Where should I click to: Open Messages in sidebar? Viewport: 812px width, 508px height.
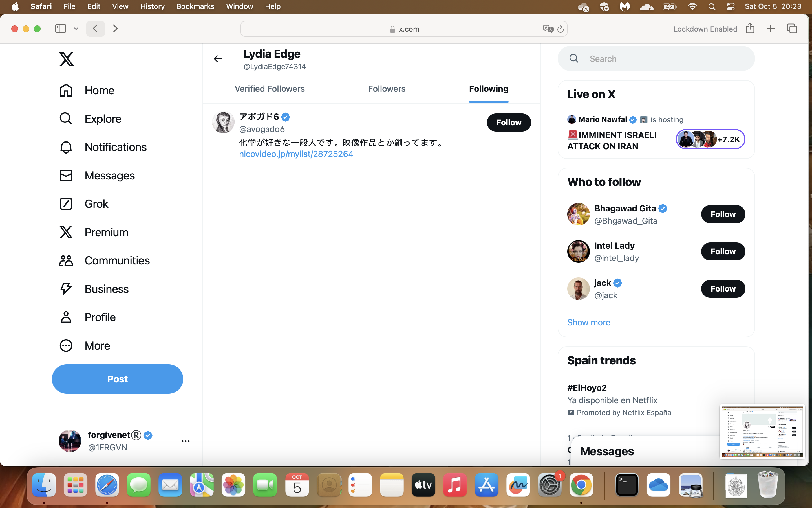[x=97, y=175]
